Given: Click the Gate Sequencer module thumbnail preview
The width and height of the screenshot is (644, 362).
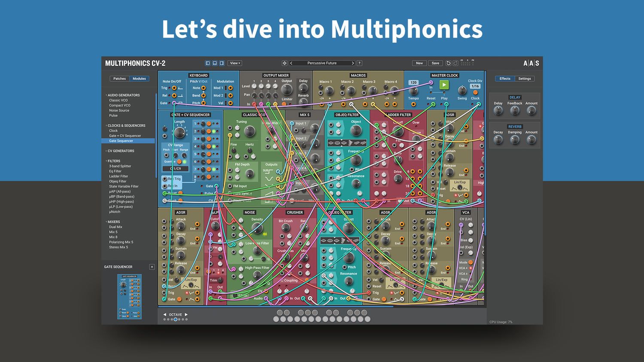Looking at the screenshot, I should pos(129,297).
